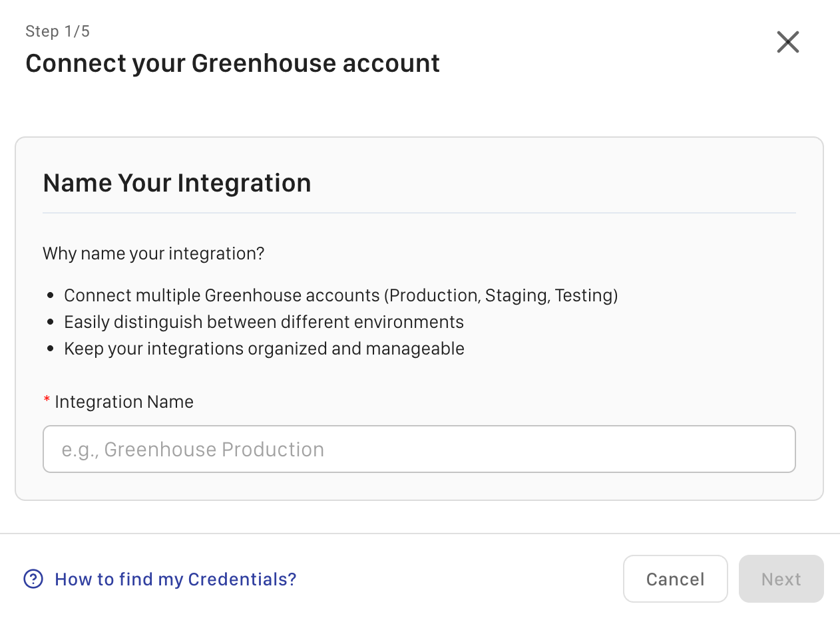Click the Connect your Greenhouse account title

[232, 63]
